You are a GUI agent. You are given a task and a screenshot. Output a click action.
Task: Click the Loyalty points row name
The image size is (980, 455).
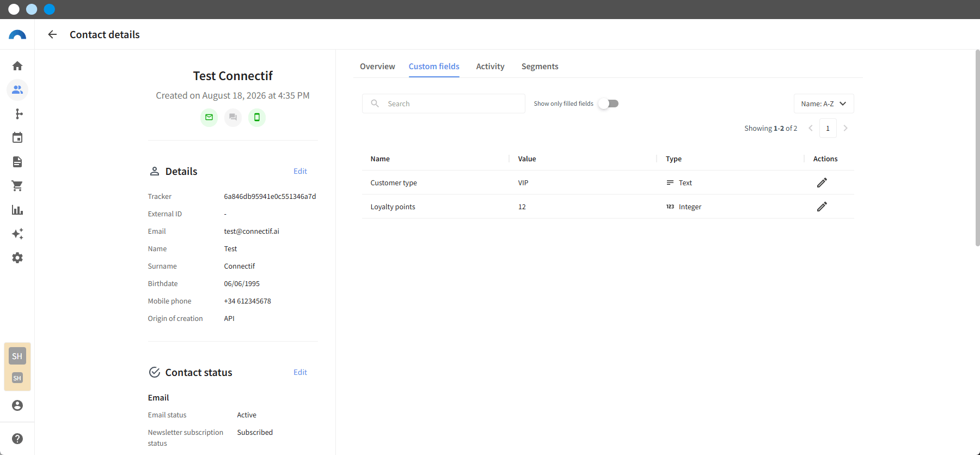[393, 207]
